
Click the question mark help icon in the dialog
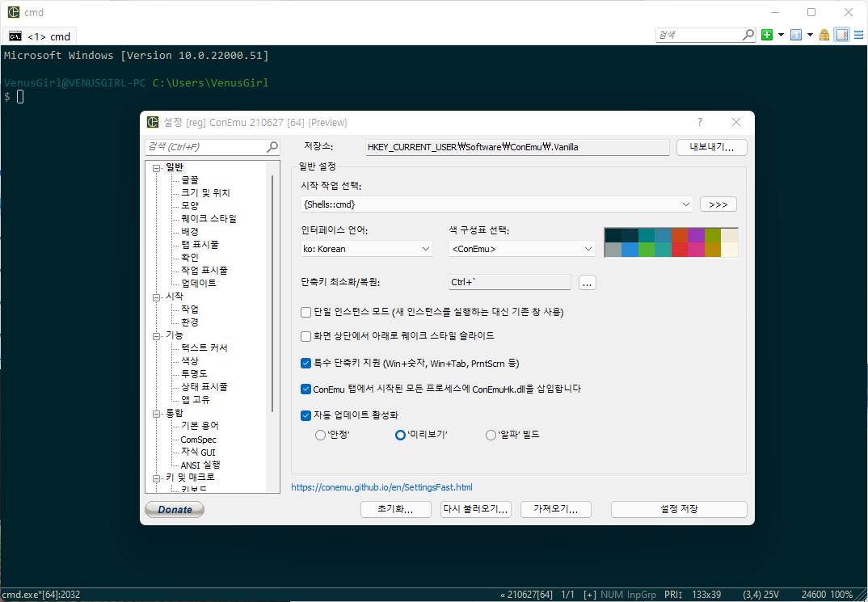tap(700, 122)
